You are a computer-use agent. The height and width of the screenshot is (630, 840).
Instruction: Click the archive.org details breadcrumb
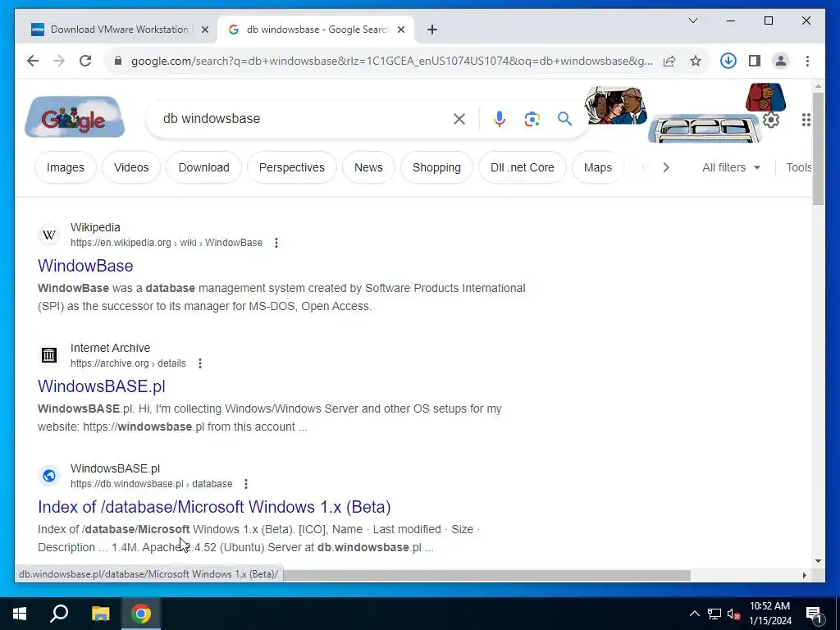128,363
